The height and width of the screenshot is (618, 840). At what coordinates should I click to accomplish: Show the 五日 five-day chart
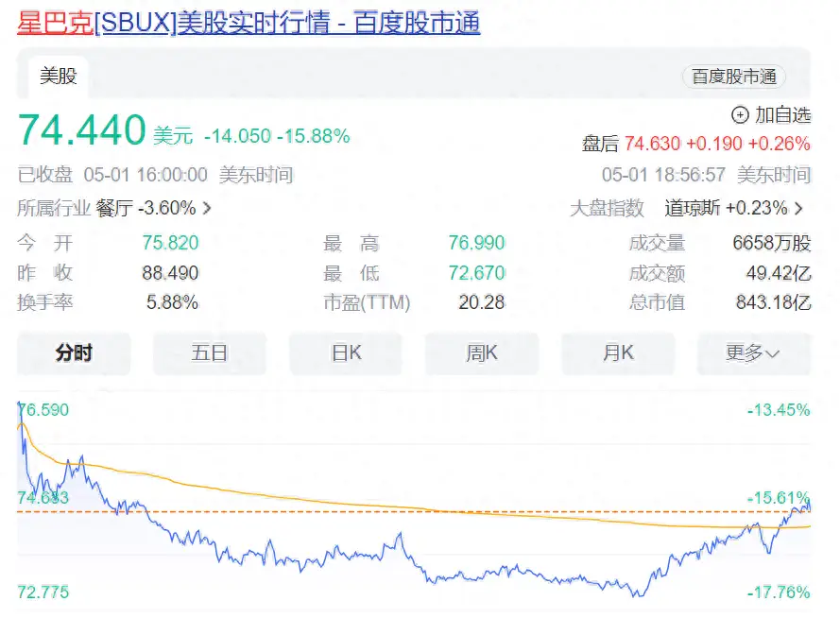(210, 353)
